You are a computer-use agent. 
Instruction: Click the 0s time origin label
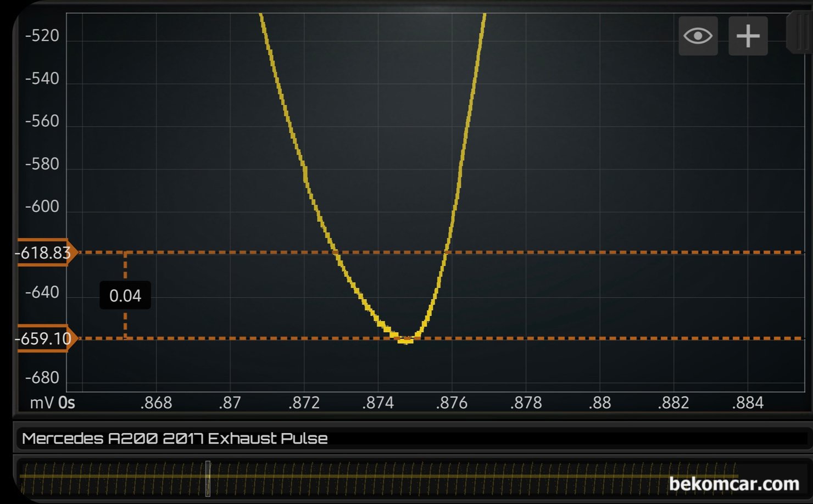[66, 403]
